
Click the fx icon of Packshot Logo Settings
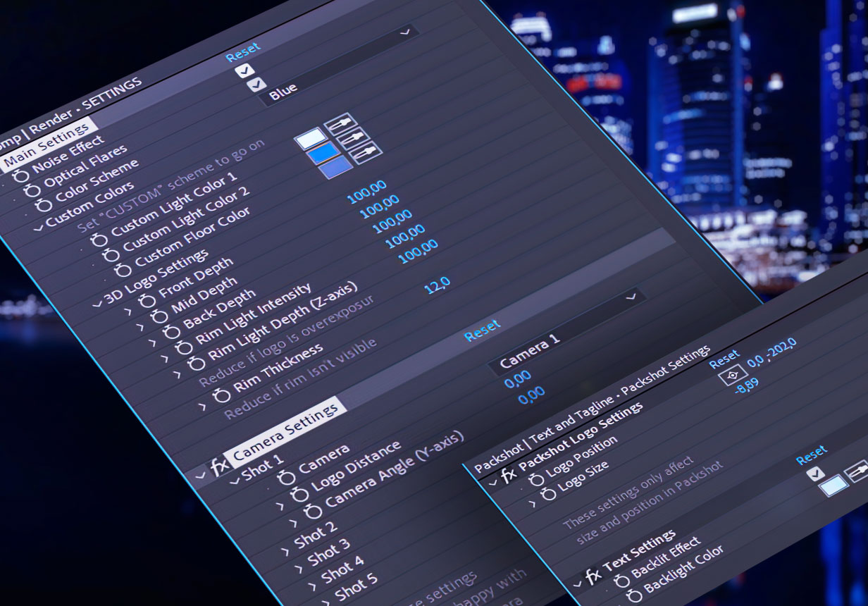pos(508,476)
